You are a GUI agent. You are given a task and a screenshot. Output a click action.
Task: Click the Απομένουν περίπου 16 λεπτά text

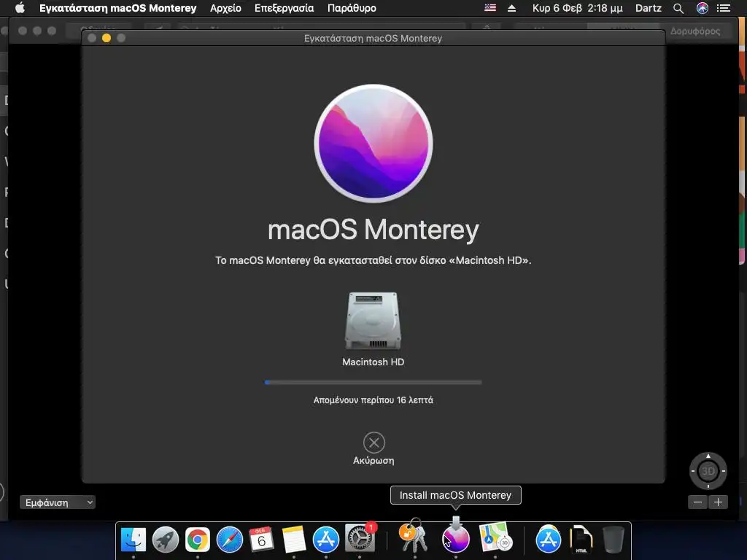[373, 400]
